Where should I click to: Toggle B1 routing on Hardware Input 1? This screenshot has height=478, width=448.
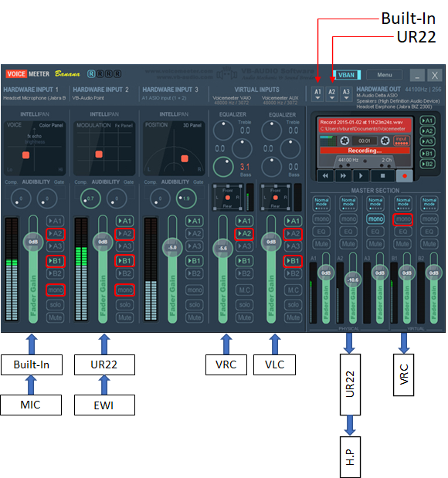click(56, 261)
